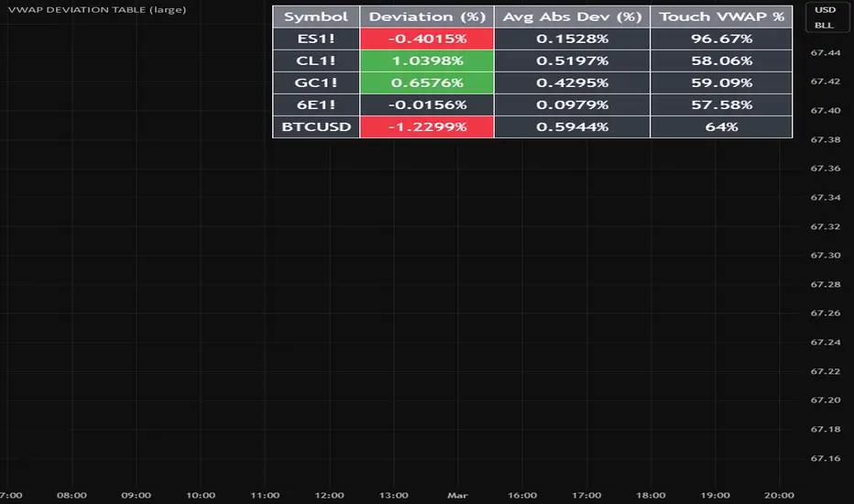Image resolution: width=854 pixels, height=504 pixels.
Task: Select the Touch VWAP % header
Action: [x=722, y=16]
